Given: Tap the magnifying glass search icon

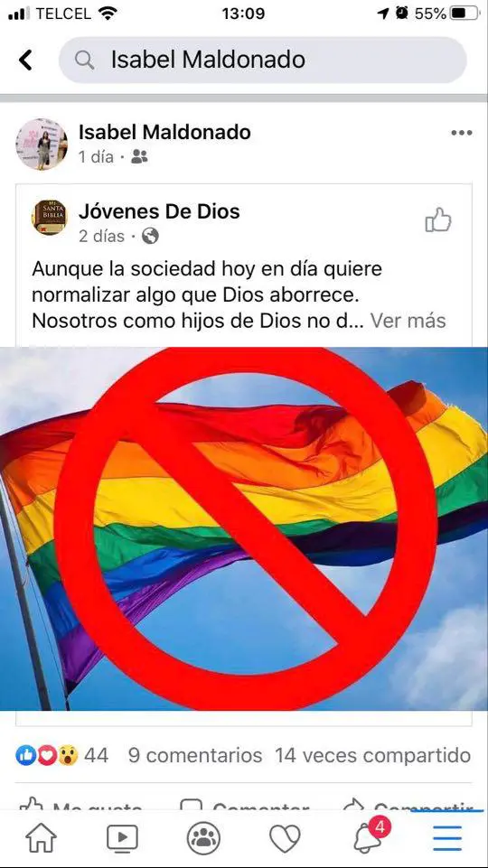Looking at the screenshot, I should click(84, 60).
